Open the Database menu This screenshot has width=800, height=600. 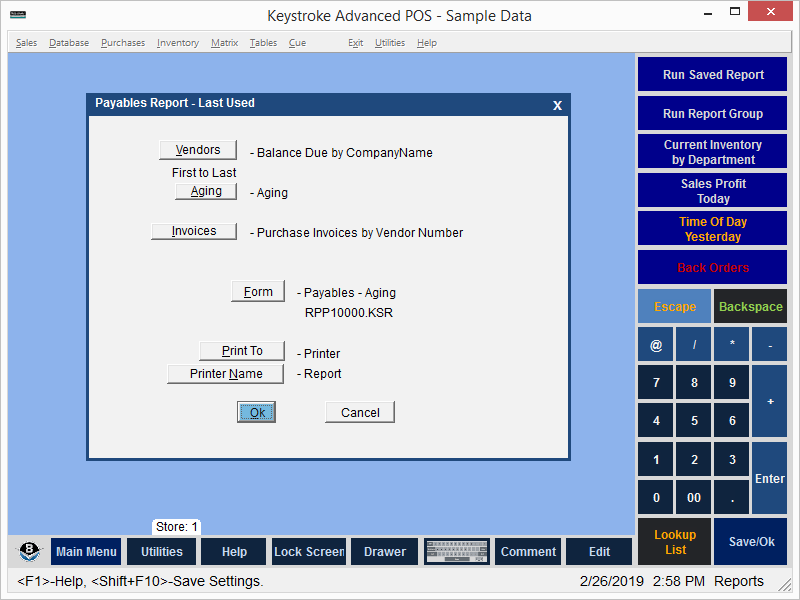69,43
